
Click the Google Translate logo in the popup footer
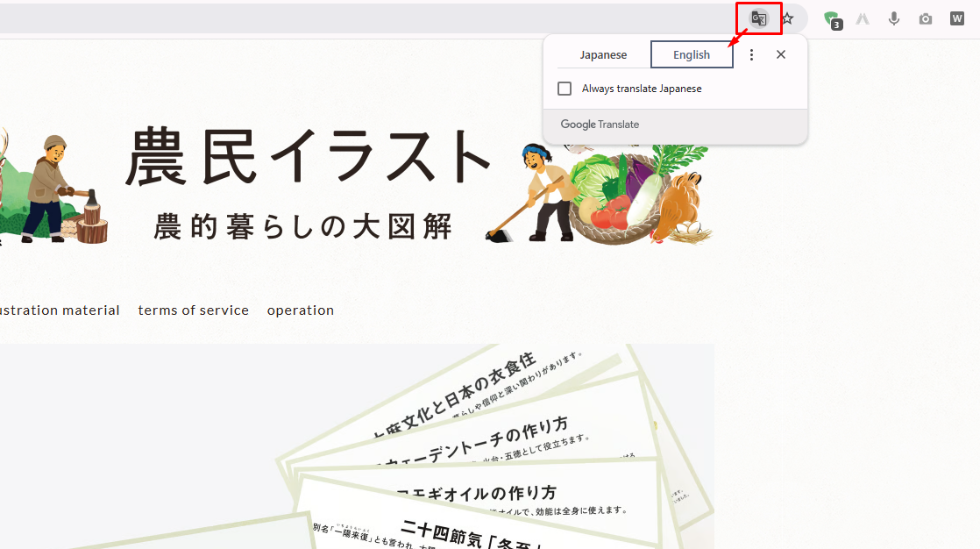point(600,125)
